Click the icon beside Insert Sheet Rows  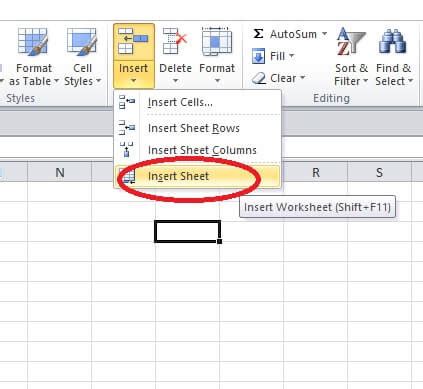tap(127, 128)
